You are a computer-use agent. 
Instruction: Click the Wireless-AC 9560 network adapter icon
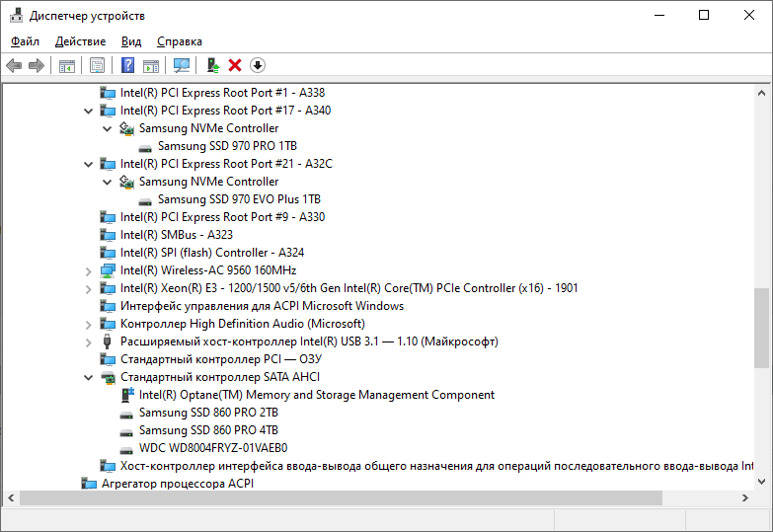coord(108,270)
